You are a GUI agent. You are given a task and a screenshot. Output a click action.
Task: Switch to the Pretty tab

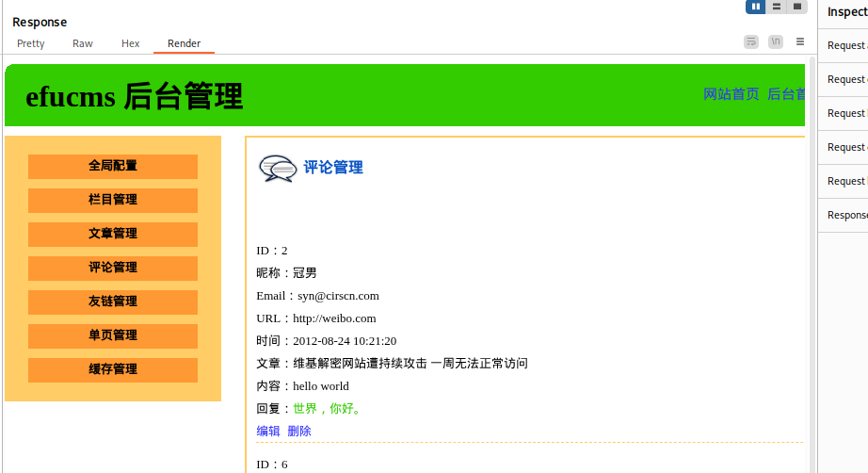point(30,43)
